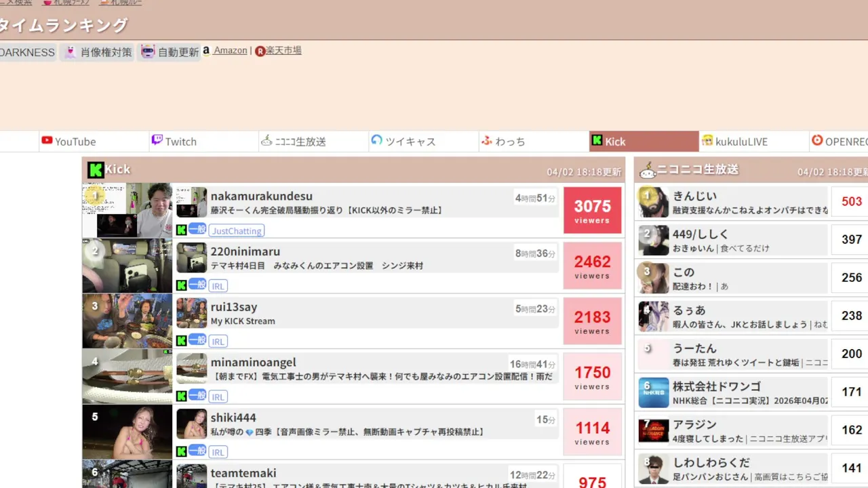Click minaminoangel's small avatar icon

pyautogui.click(x=191, y=369)
